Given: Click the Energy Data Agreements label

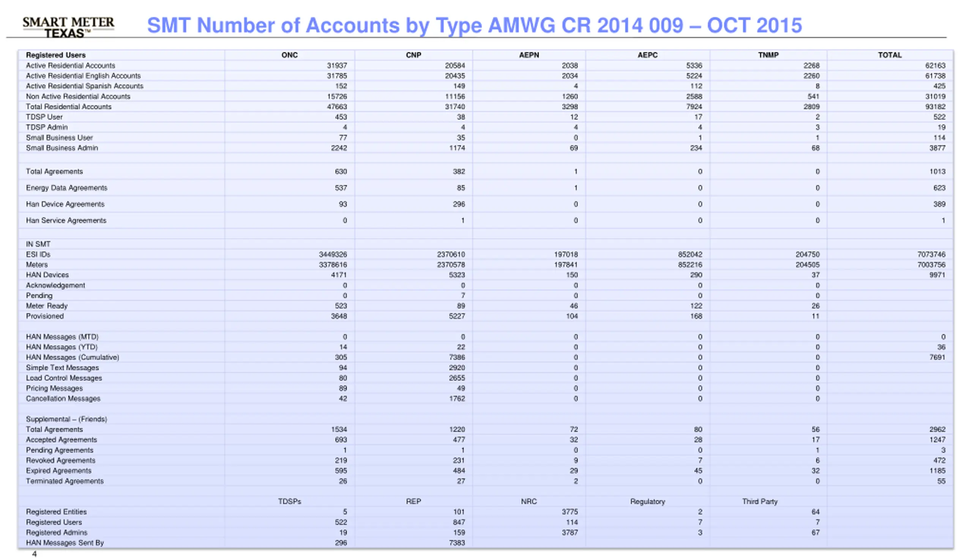Looking at the screenshot, I should pyautogui.click(x=66, y=188).
